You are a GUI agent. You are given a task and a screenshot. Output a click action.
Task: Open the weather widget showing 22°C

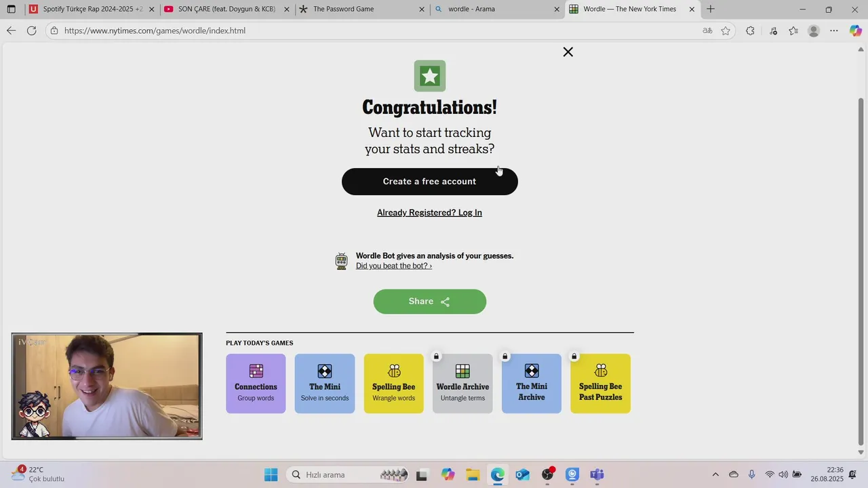click(39, 474)
